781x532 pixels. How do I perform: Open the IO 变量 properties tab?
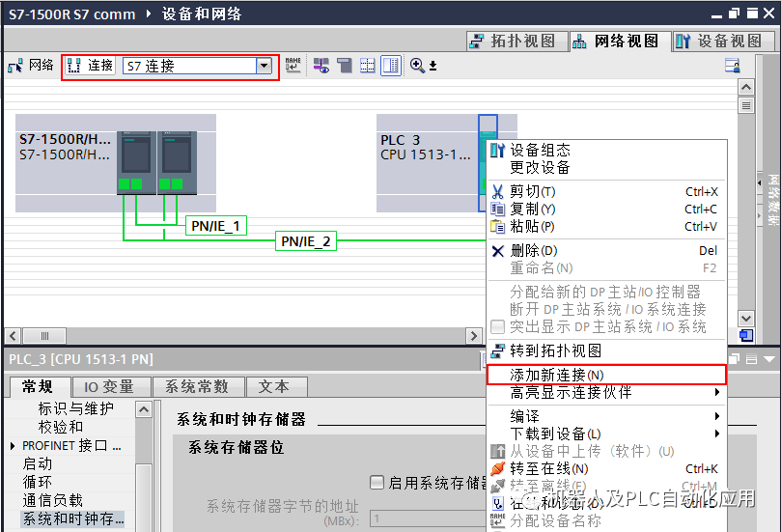tap(110, 386)
